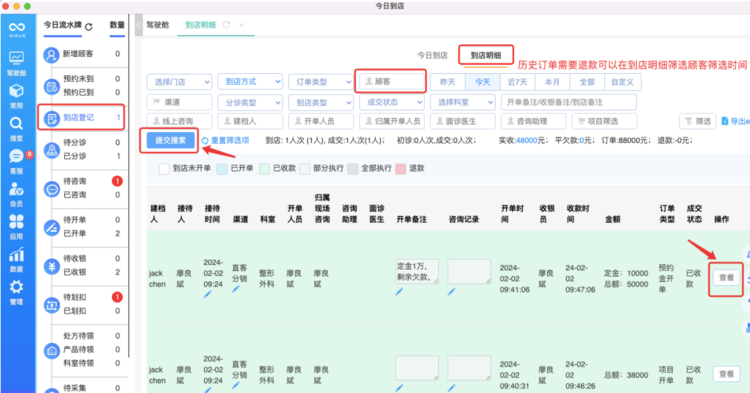Screen dimensions: 750x393
Task: Click the 新增顾客 person icon
Action: click(51, 55)
